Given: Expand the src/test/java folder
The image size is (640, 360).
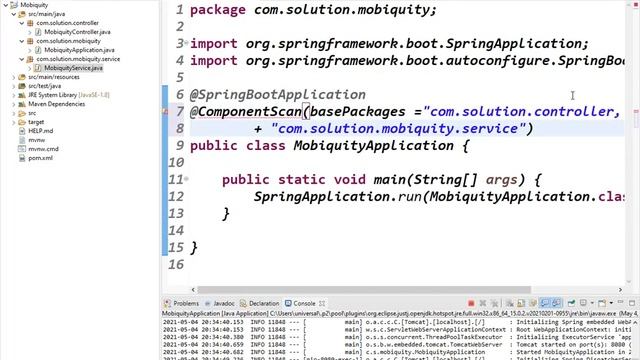Looking at the screenshot, I should tap(13, 86).
